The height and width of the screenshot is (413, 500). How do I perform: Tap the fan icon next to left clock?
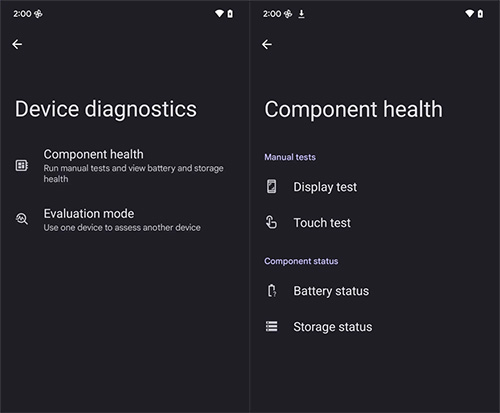coord(38,14)
